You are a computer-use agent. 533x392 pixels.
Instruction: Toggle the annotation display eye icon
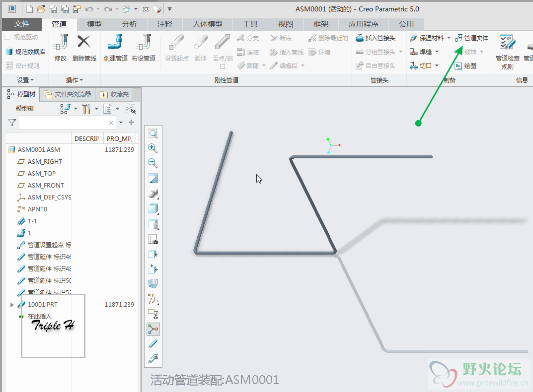[x=153, y=314]
